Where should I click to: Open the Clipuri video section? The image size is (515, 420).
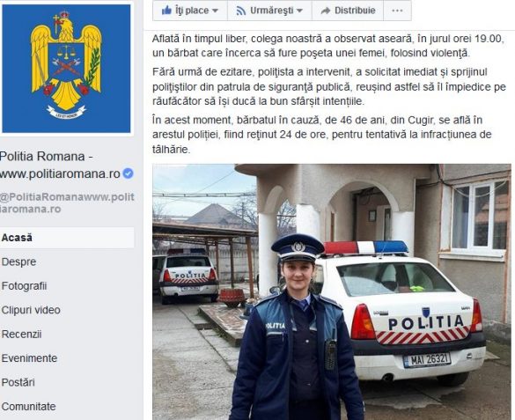tap(31, 310)
